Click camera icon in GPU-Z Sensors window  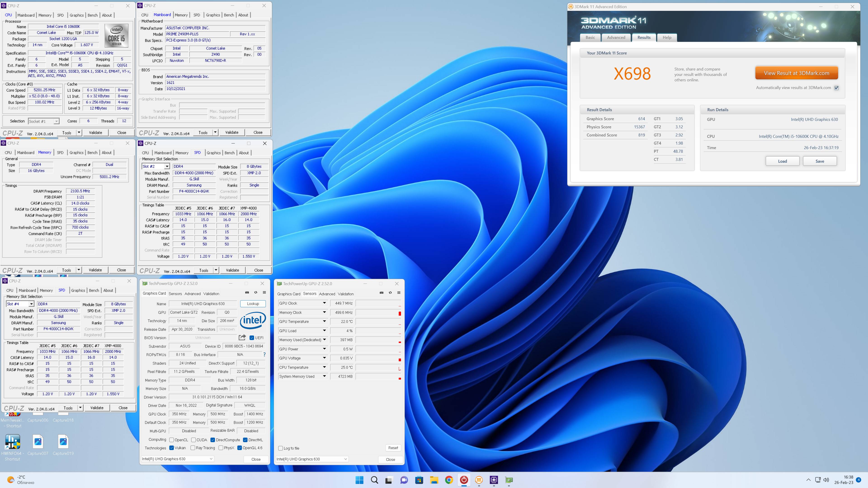[381, 293]
